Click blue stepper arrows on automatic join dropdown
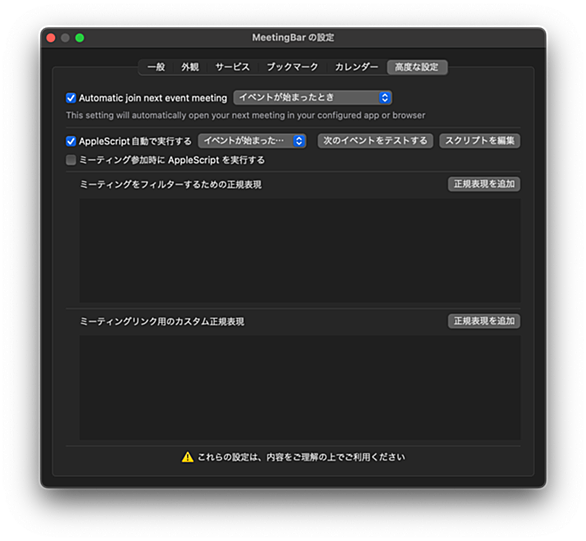This screenshot has height=541, width=586. point(385,98)
